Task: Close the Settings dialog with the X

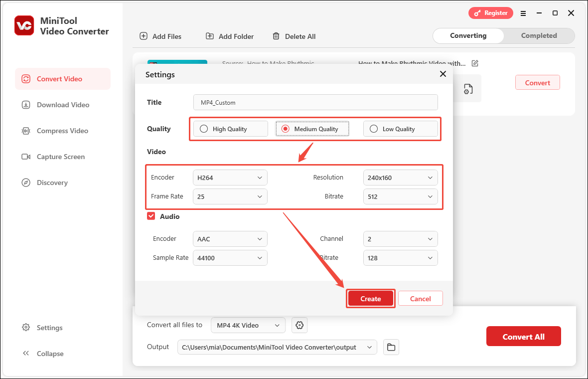Action: click(443, 74)
